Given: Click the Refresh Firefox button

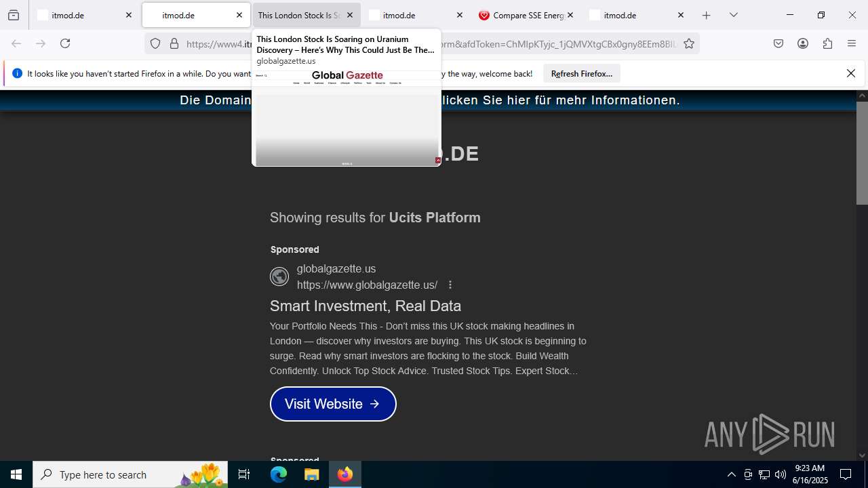Looking at the screenshot, I should coord(582,74).
